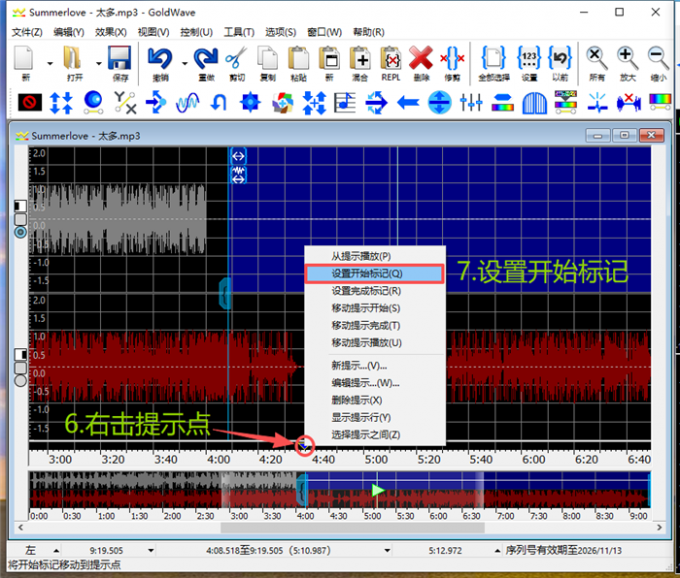Open the dropdown arrow beside Undo (撤销)
680x578 pixels.
pyautogui.click(x=184, y=63)
